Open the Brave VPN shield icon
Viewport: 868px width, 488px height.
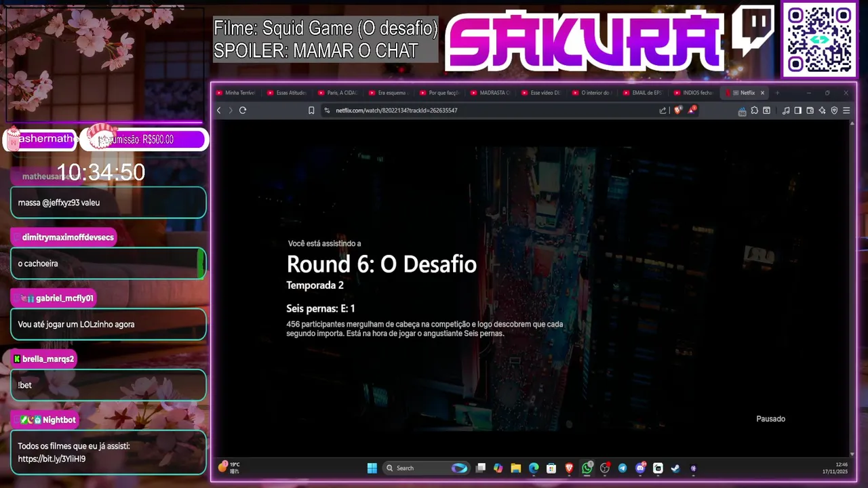pos(834,110)
